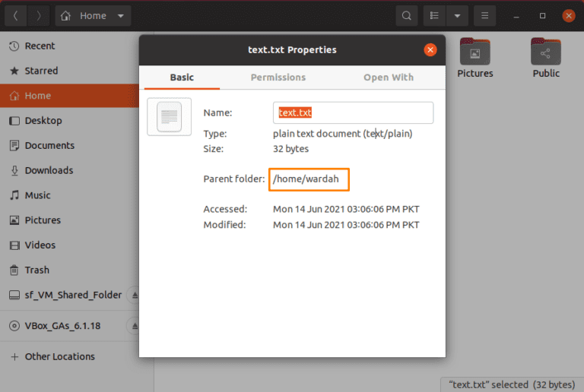Select Home in the sidebar
Viewport: 584px width, 392px height.
tap(69, 96)
